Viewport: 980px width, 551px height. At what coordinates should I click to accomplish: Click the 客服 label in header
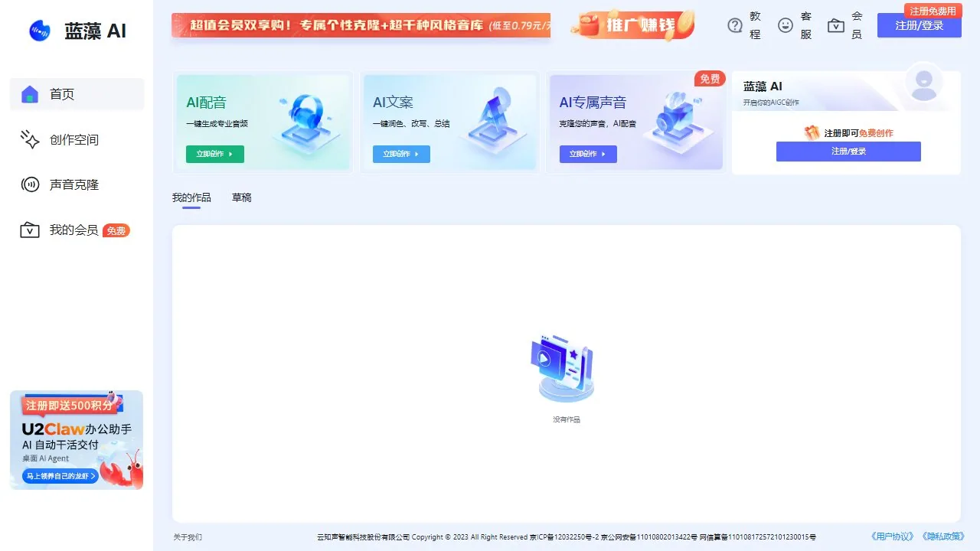pyautogui.click(x=806, y=25)
